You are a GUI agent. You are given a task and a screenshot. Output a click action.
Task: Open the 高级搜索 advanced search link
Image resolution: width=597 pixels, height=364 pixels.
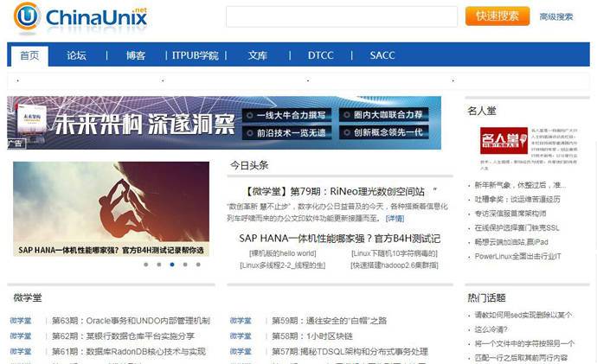pos(555,16)
